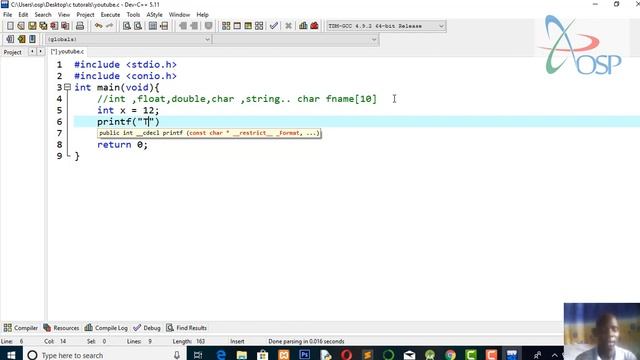This screenshot has width=640, height=360.
Task: Click the Goto Bookmarks toolbar icon
Action: 32,39
